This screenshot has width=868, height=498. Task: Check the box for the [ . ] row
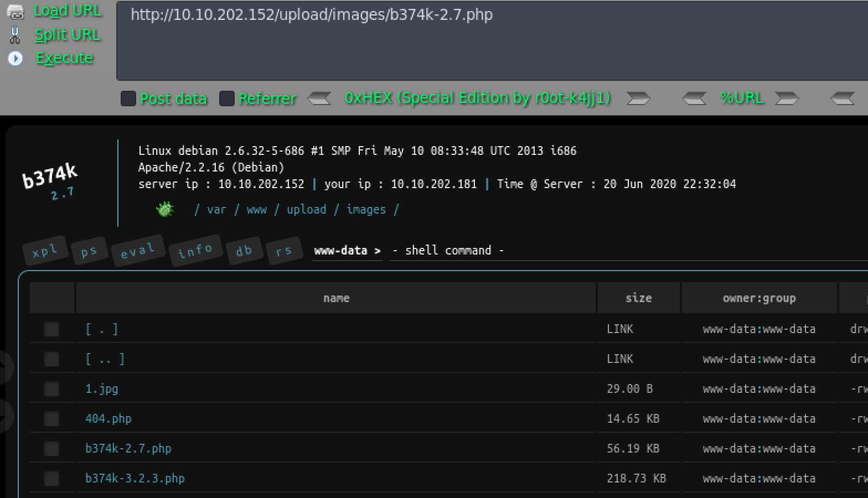[51, 329]
